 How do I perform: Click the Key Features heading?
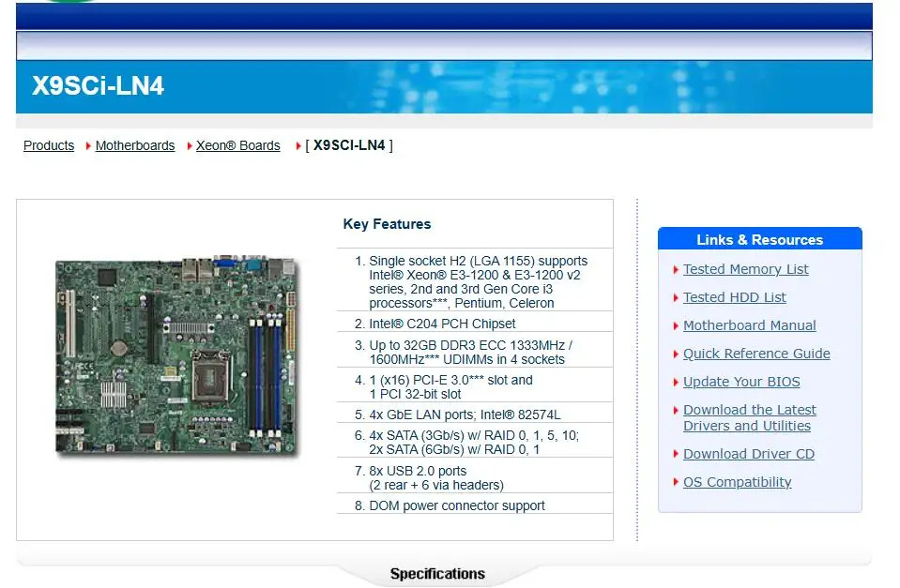point(387,224)
